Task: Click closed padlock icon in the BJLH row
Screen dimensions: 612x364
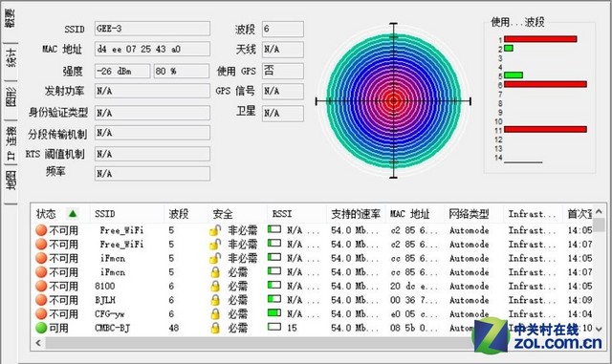Action: [215, 300]
